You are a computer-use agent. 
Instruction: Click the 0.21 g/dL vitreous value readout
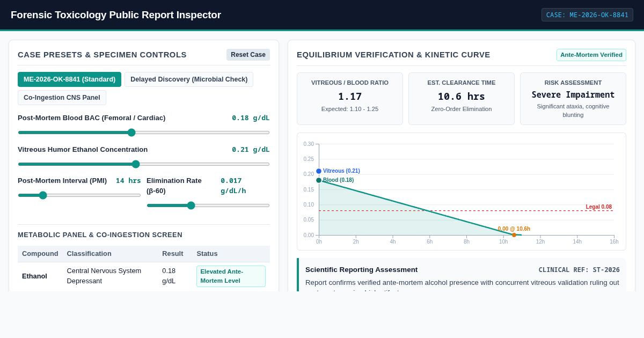[251, 150]
